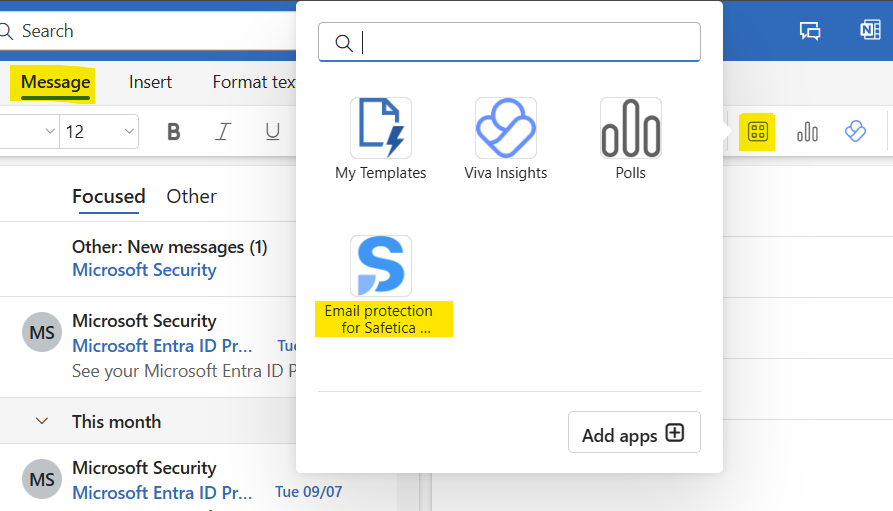The height and width of the screenshot is (511, 893).
Task: Open the chat bubbles icon in header
Action: 810,30
